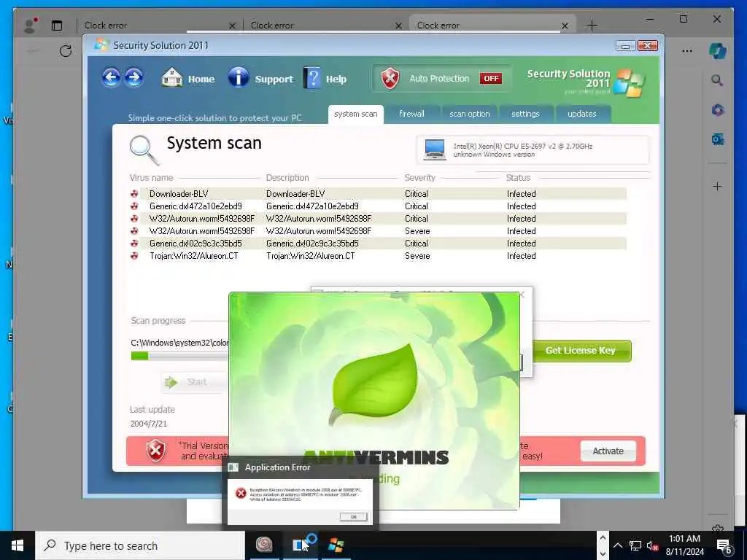Click the Start scan button

click(193, 382)
